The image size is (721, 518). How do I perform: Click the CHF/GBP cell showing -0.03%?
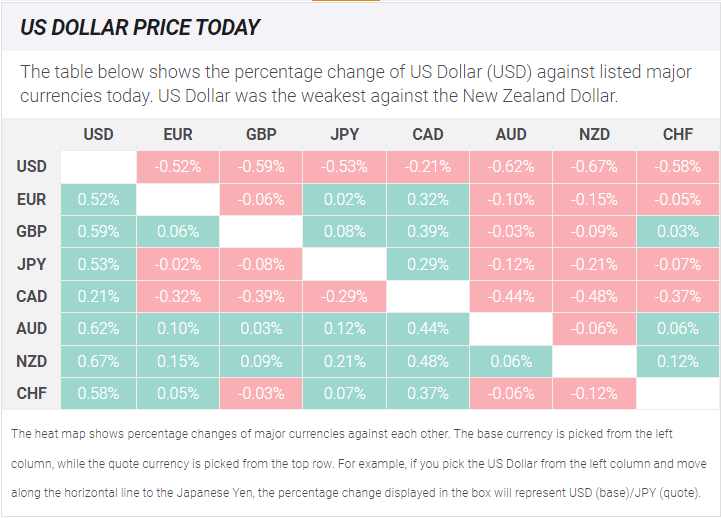(261, 393)
